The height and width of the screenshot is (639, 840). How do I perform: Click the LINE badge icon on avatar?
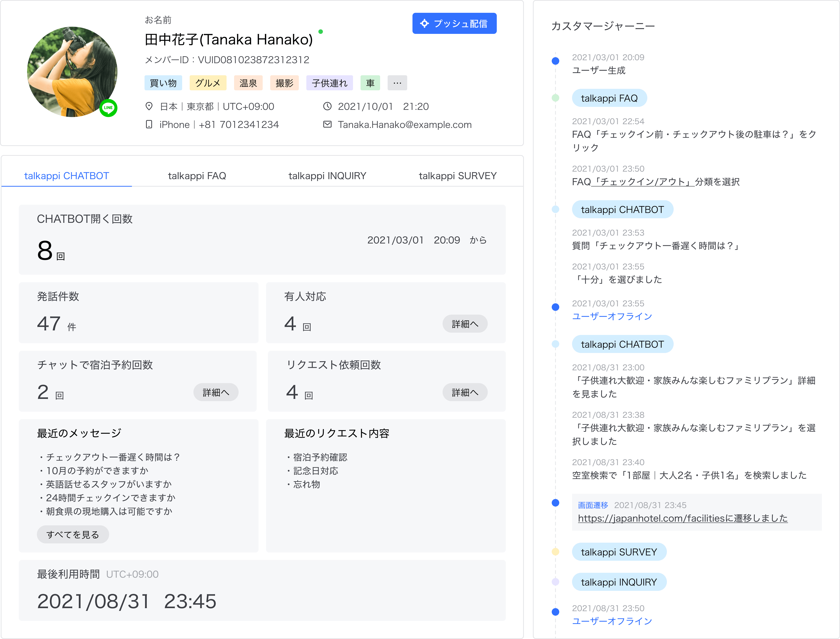click(108, 108)
